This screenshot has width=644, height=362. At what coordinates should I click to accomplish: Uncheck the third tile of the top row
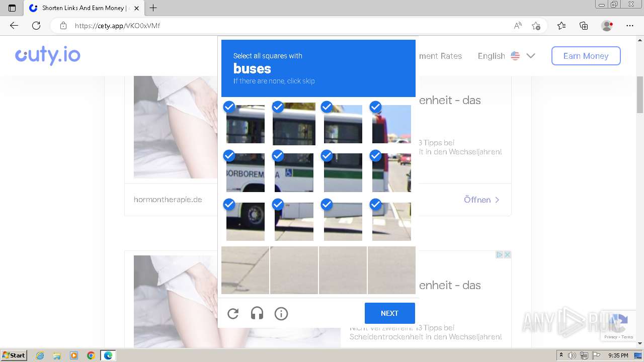pos(343,123)
